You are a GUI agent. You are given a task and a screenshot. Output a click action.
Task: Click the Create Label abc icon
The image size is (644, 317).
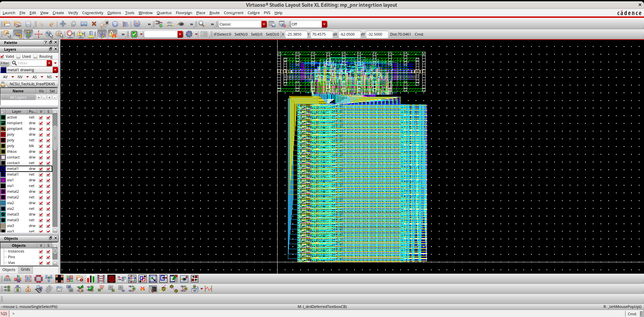170,24
